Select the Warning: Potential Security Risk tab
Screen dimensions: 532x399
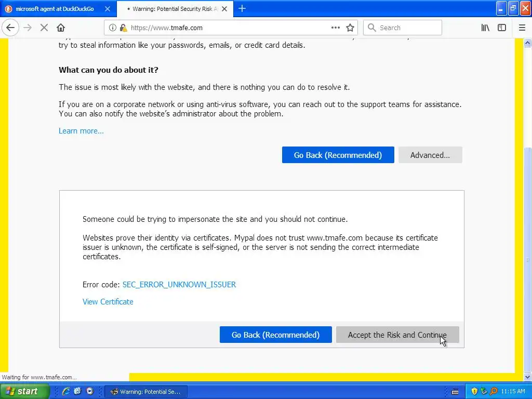(175, 9)
